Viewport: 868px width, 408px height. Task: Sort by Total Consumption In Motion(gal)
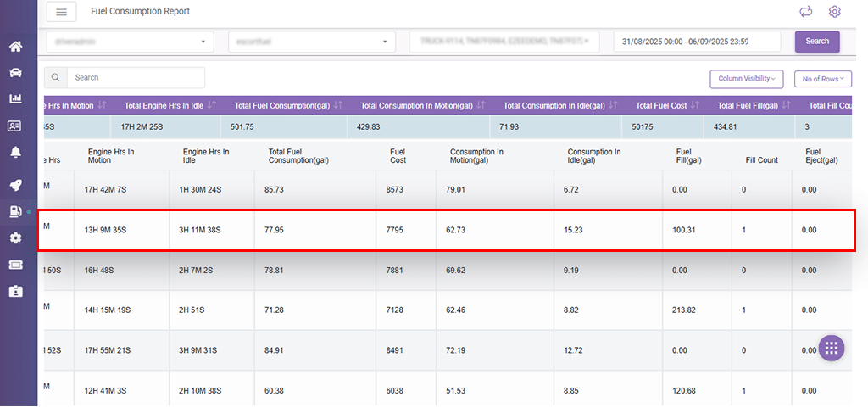[x=481, y=104]
